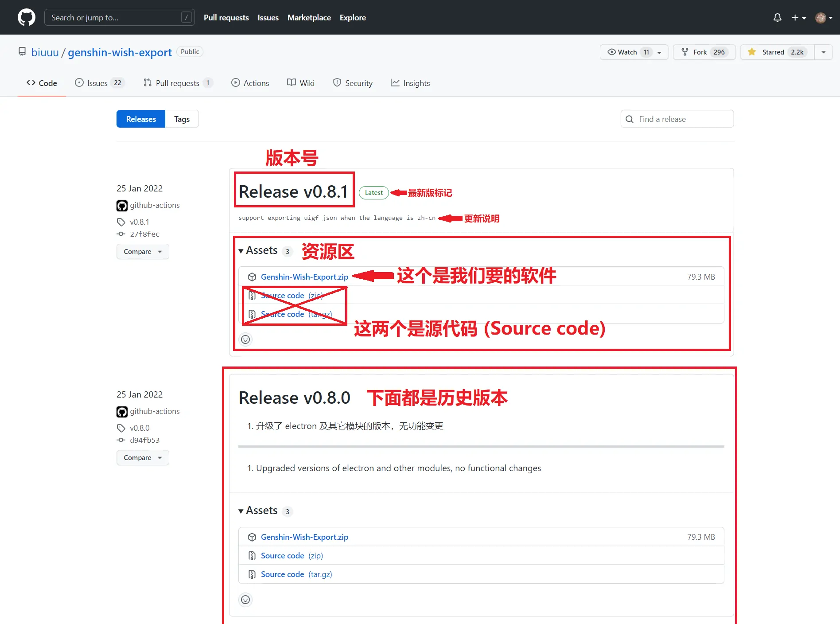Open commit d94fb53
The image size is (840, 624).
click(144, 440)
